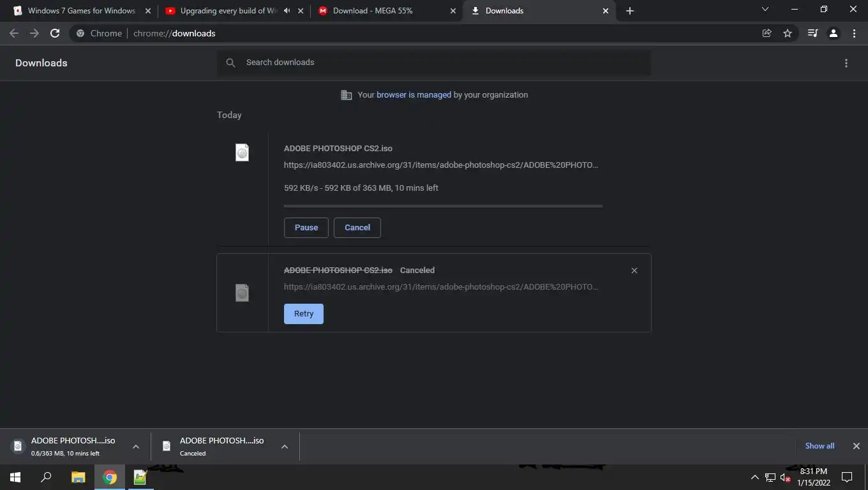Pause the ADOBE PHOTOSHOP CS2.iso download
868x490 pixels.
tap(306, 228)
